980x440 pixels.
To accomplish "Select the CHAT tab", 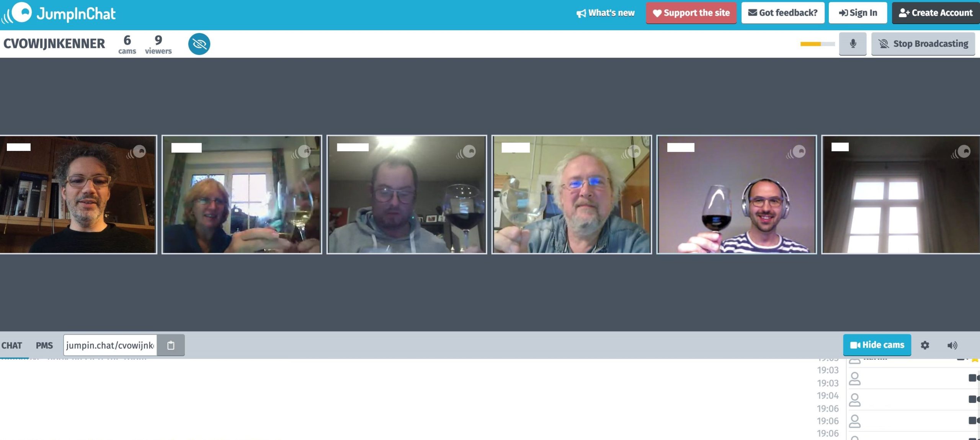I will pos(11,345).
